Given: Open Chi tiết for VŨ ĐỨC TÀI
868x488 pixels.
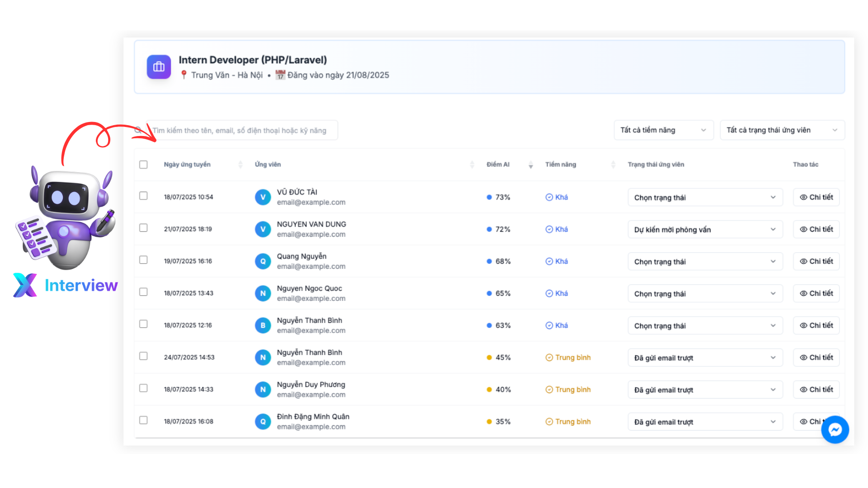Looking at the screenshot, I should pyautogui.click(x=816, y=197).
